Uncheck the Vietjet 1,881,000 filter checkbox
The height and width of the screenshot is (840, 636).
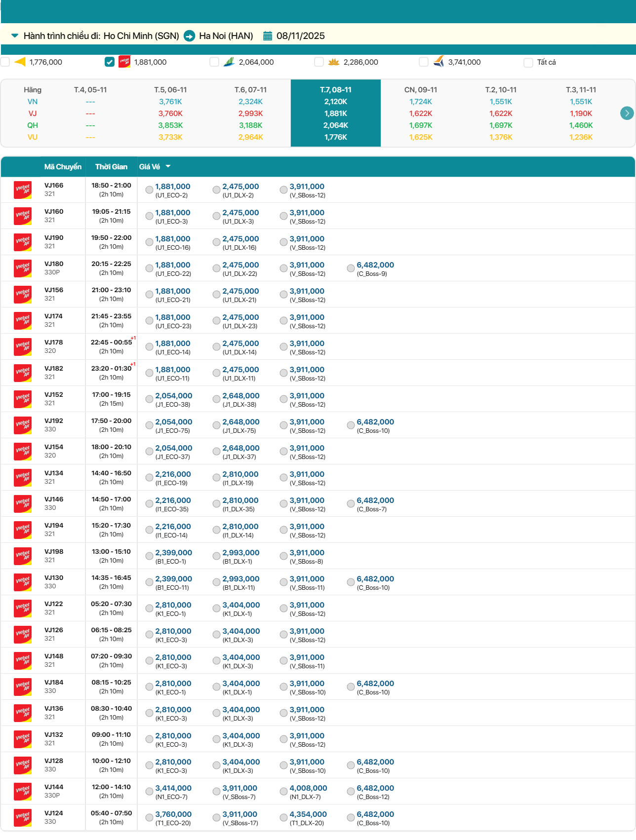pyautogui.click(x=110, y=62)
